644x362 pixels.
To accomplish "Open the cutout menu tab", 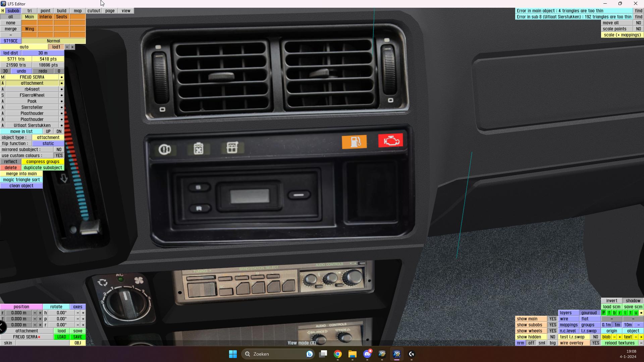I will coord(94,11).
